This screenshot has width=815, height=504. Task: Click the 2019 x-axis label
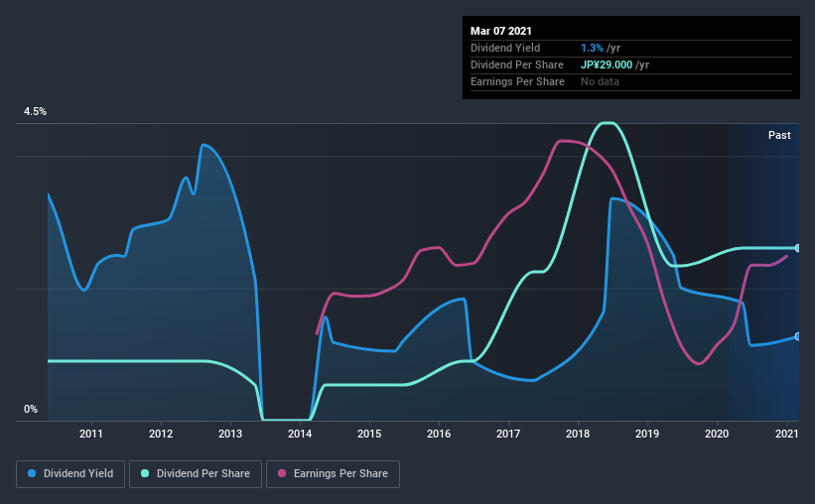coord(647,434)
